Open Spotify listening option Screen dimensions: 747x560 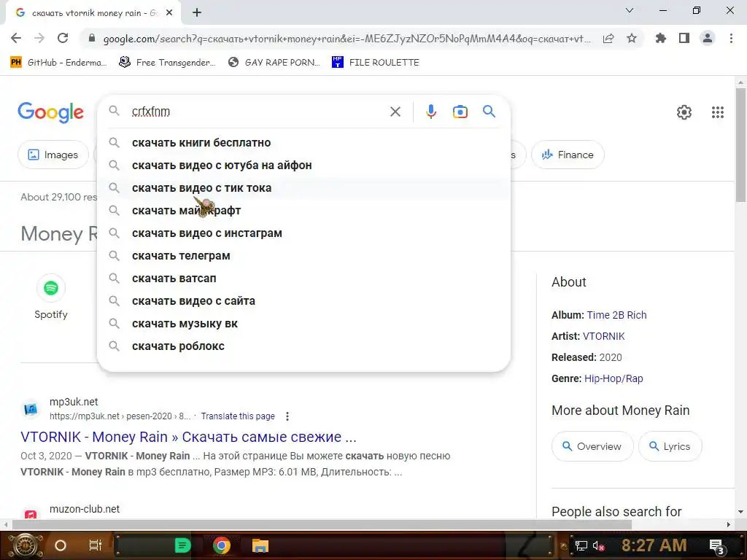coord(51,297)
